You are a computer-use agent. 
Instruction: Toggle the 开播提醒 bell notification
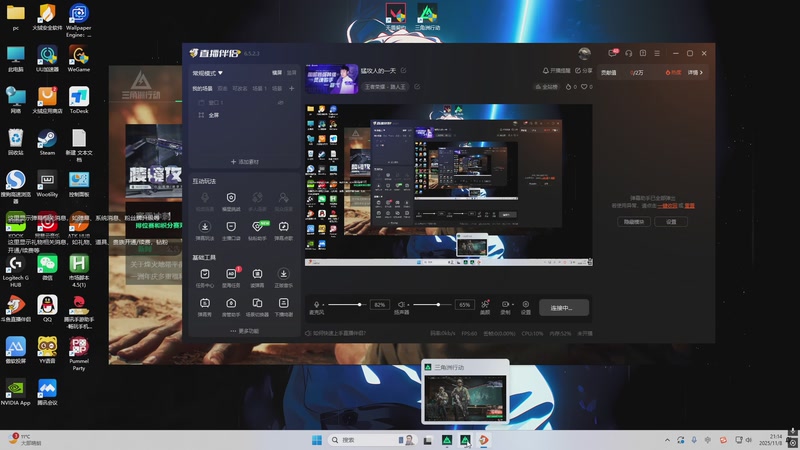[556, 70]
